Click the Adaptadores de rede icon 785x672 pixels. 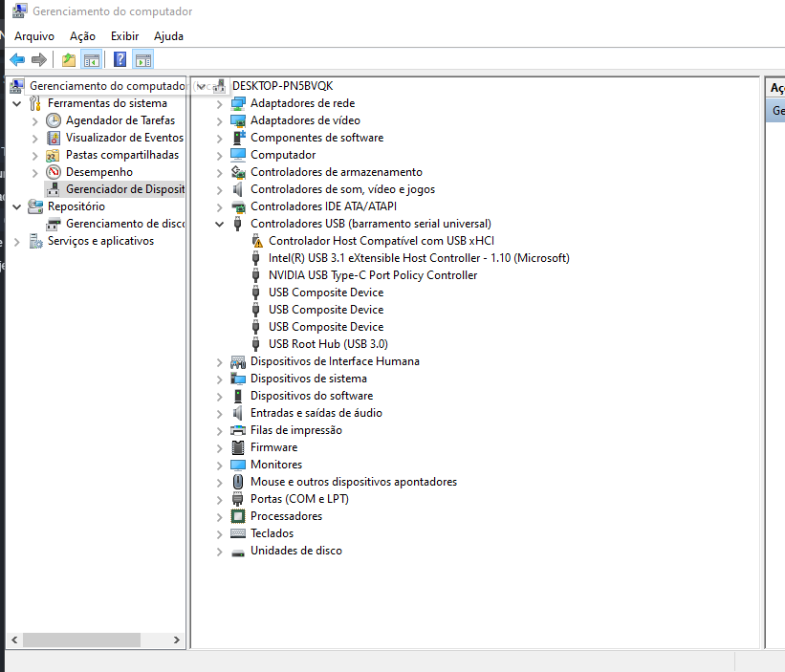click(x=238, y=103)
